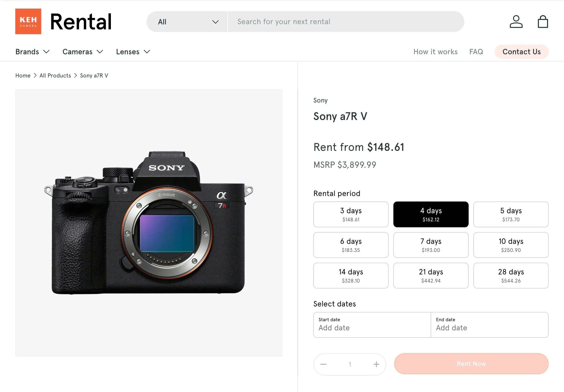The image size is (564, 392).
Task: Deselect the 4 days rental option
Action: [431, 214]
